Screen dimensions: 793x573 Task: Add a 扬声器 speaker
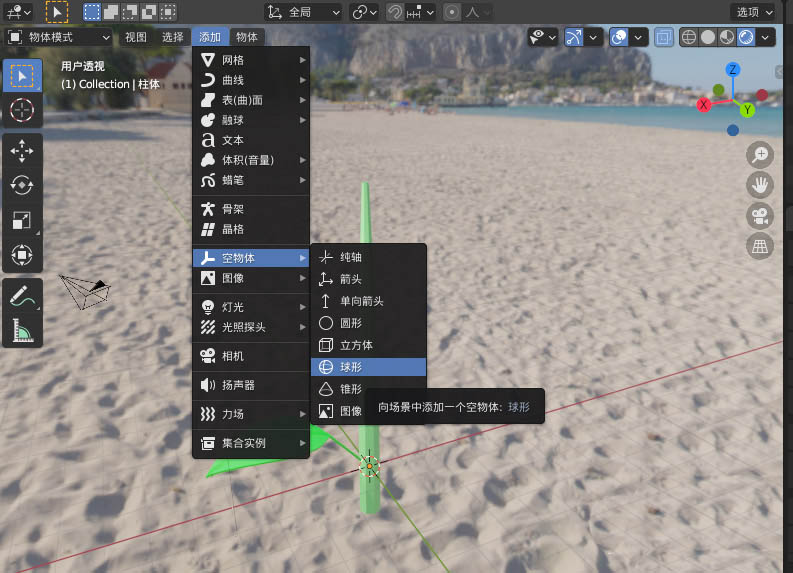tap(251, 385)
